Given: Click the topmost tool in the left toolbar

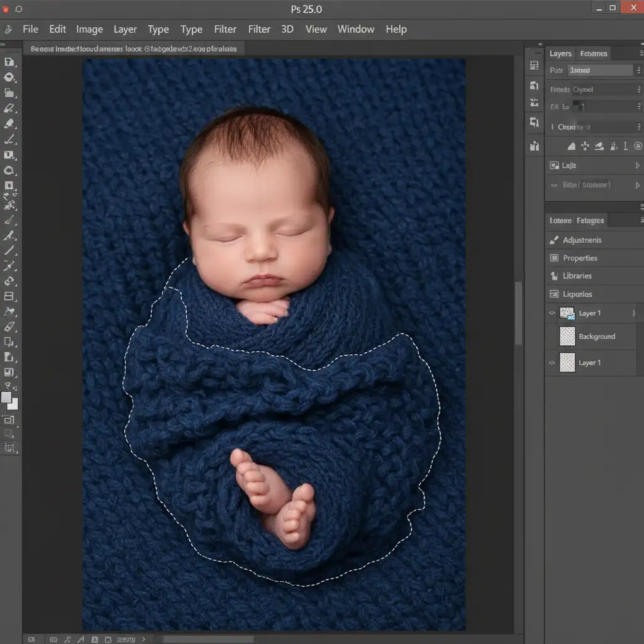Looking at the screenshot, I should [9, 62].
